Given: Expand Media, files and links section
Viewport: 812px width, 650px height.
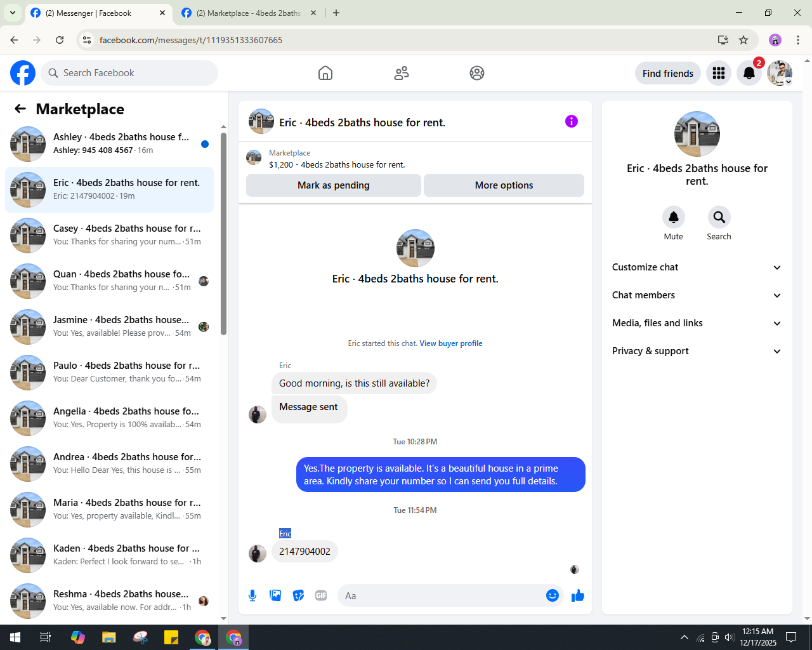Looking at the screenshot, I should pyautogui.click(x=697, y=323).
